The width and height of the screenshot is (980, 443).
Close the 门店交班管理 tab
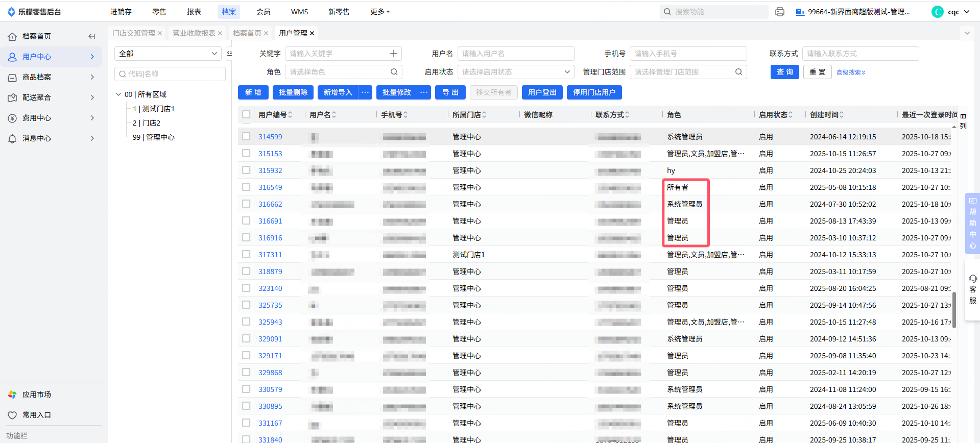tap(160, 33)
